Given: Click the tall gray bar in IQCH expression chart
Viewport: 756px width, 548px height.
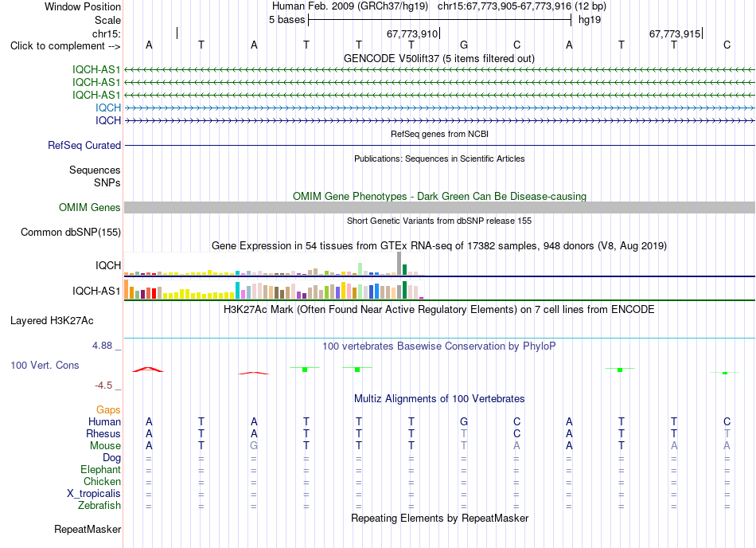Looking at the screenshot, I should click(399, 264).
